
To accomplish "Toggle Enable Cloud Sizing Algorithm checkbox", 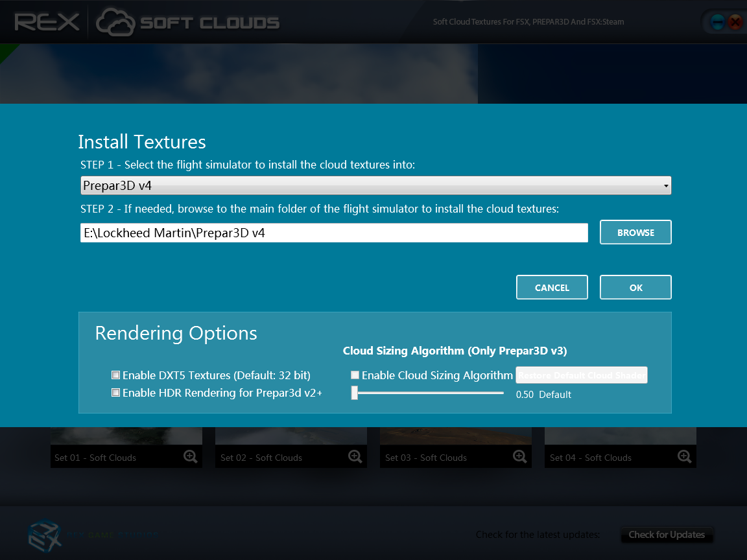I will click(x=355, y=375).
